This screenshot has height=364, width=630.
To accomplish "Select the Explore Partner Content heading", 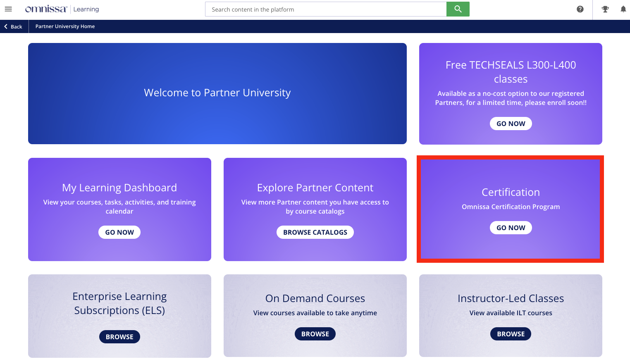I will (315, 188).
